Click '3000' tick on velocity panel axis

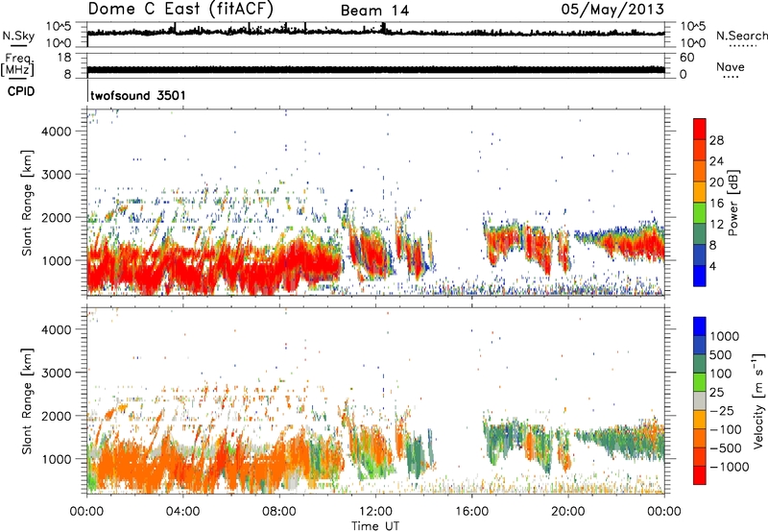(x=57, y=373)
